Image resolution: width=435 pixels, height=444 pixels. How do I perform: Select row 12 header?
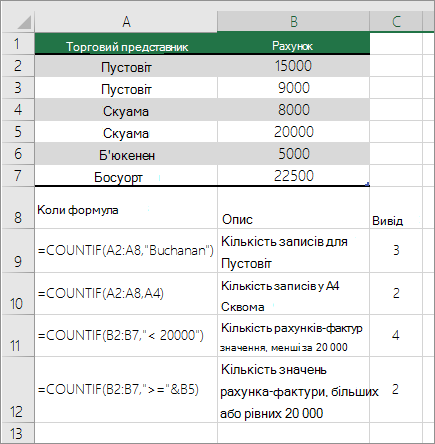coord(18,390)
